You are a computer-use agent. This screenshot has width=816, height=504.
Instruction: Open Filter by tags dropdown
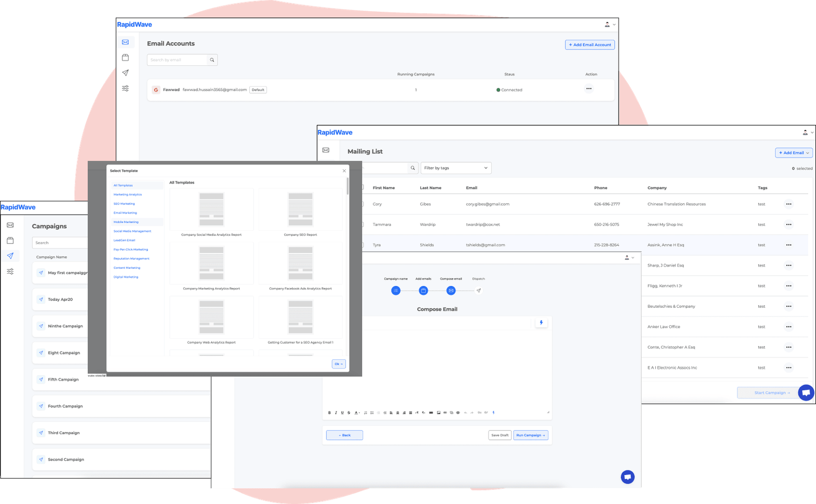[x=456, y=168]
